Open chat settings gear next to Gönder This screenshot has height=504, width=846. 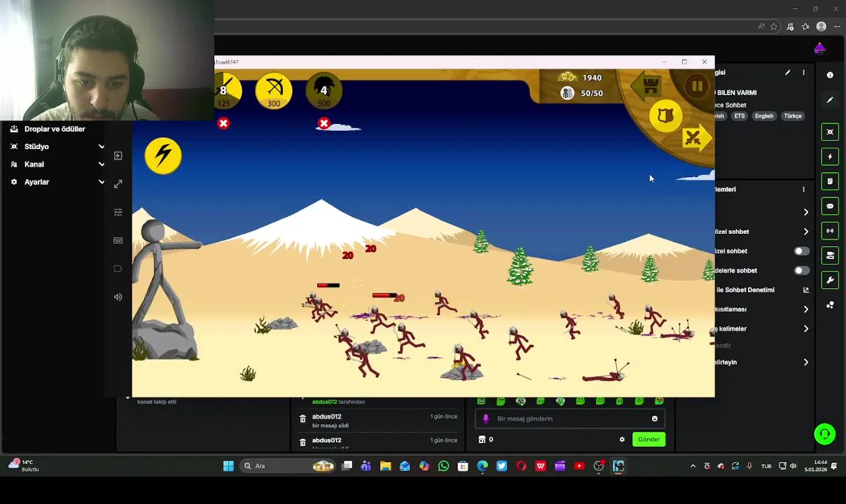point(622,440)
